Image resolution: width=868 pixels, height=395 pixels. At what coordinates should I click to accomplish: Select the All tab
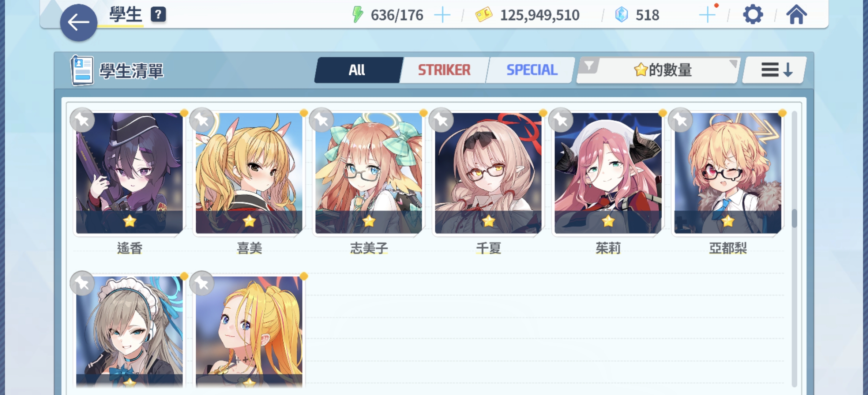(x=357, y=70)
